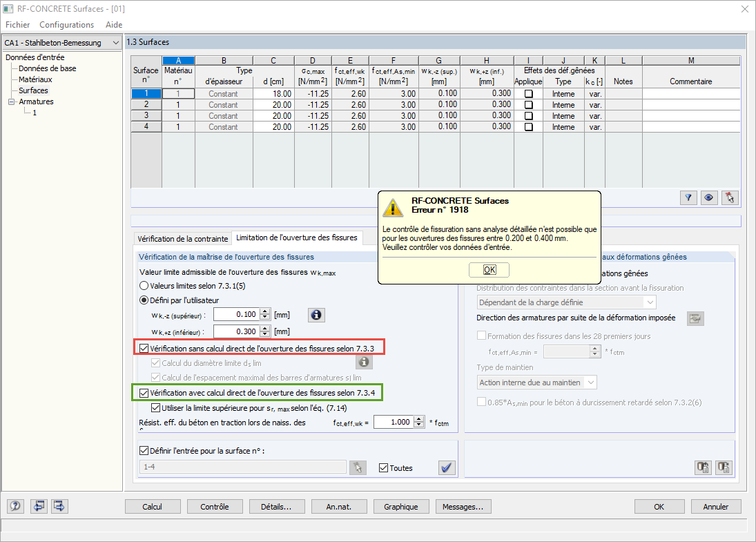
Task: Select 'Défini par l'utilisateur' radio
Action: coord(144,300)
